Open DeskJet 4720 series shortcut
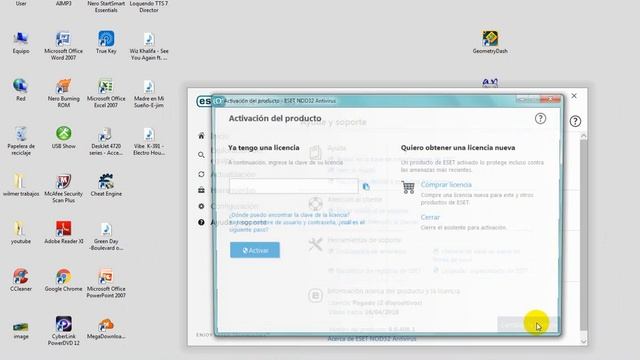The image size is (640, 360). point(106,141)
